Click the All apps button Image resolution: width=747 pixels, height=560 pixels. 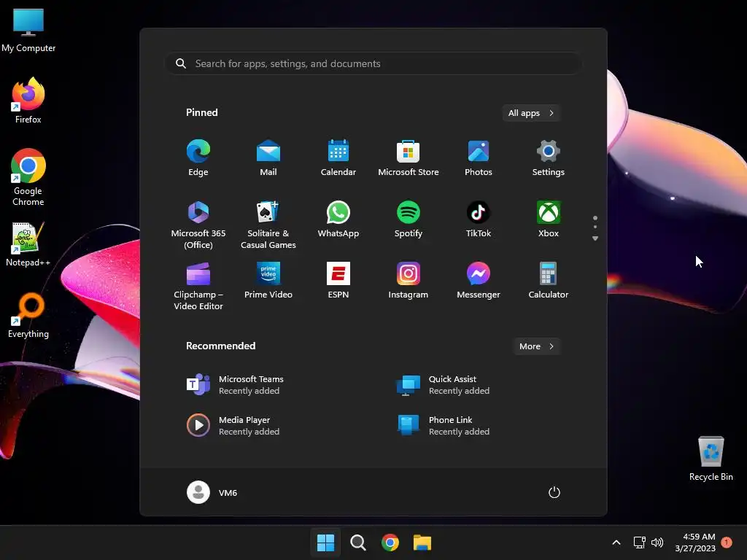[x=531, y=113]
